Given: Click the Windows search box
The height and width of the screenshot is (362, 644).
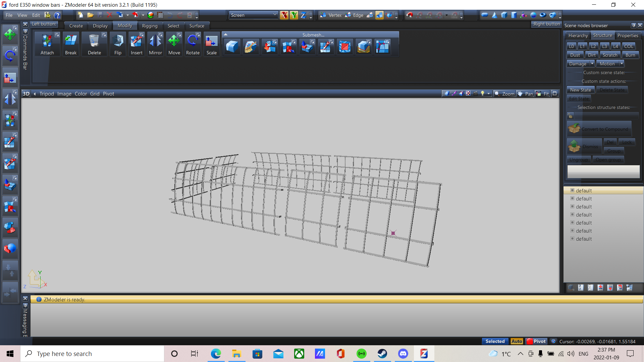Looking at the screenshot, I should click(x=93, y=354).
